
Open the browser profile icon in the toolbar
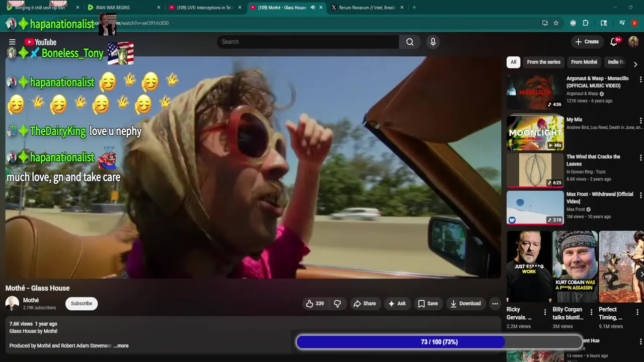(x=634, y=23)
